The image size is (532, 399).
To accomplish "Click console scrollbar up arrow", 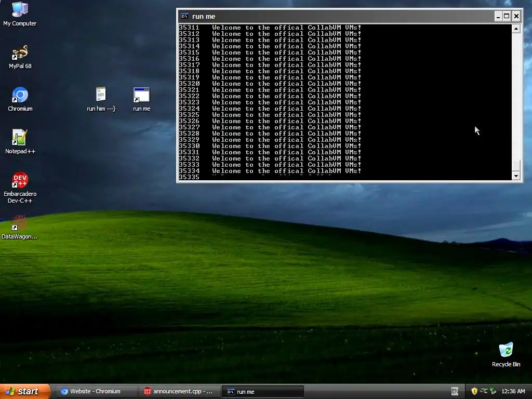I will [516, 29].
